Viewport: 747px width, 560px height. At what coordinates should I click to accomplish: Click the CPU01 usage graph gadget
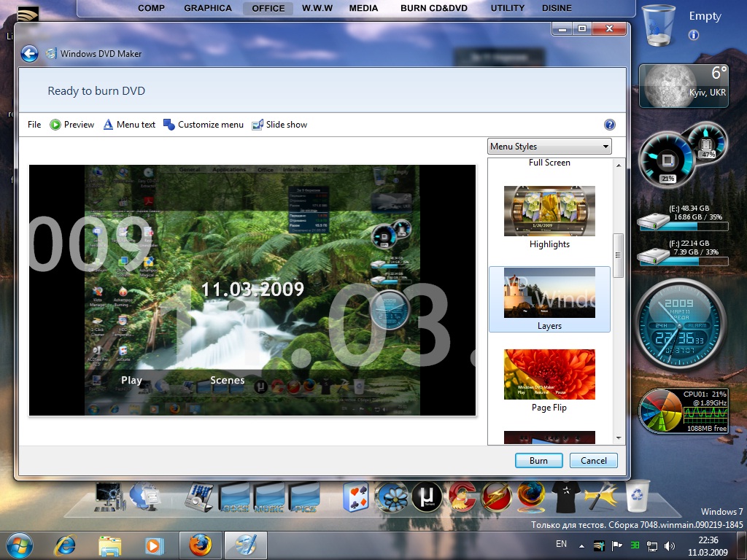tap(683, 411)
